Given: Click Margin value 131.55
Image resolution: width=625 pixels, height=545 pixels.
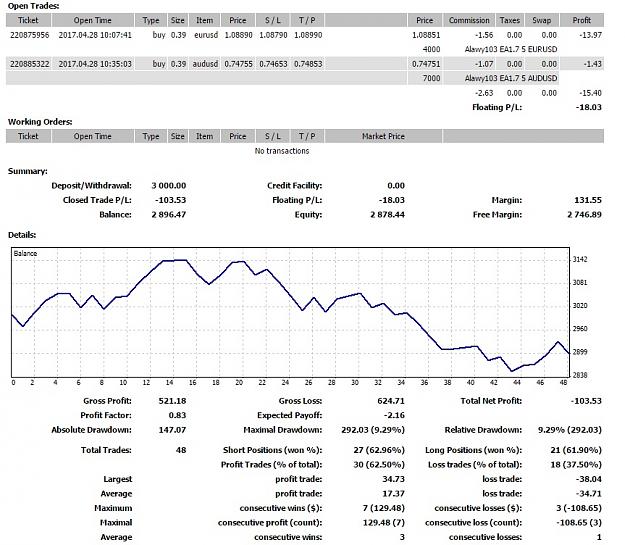Looking at the screenshot, I should click(x=588, y=200).
